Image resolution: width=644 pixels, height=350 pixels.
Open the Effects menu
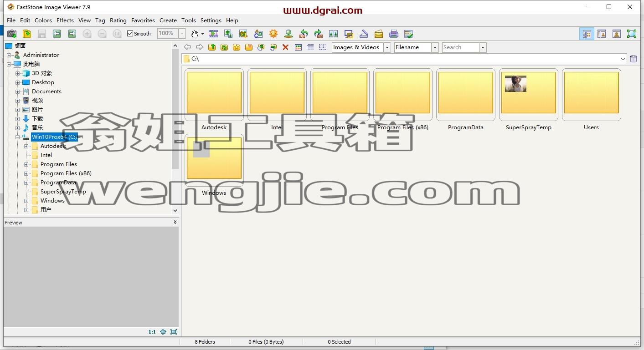[x=65, y=20]
